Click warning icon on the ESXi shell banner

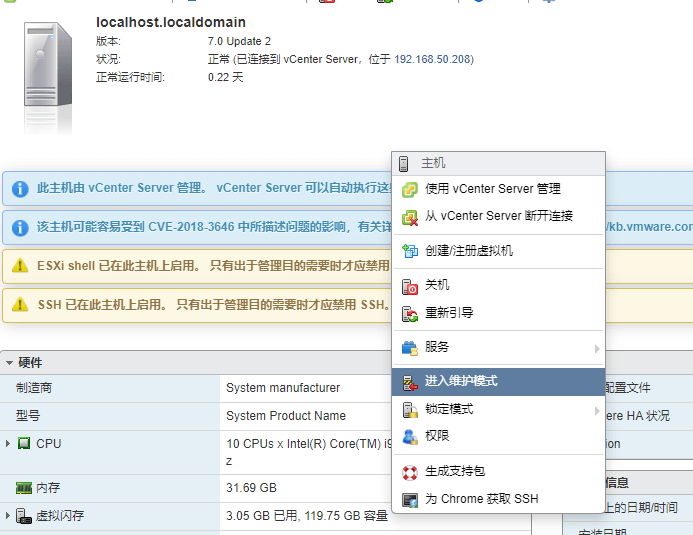click(20, 266)
